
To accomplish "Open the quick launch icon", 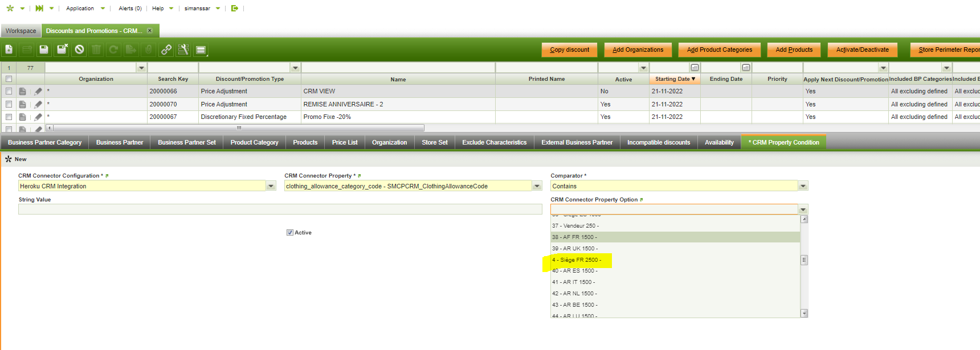I will [x=39, y=8].
